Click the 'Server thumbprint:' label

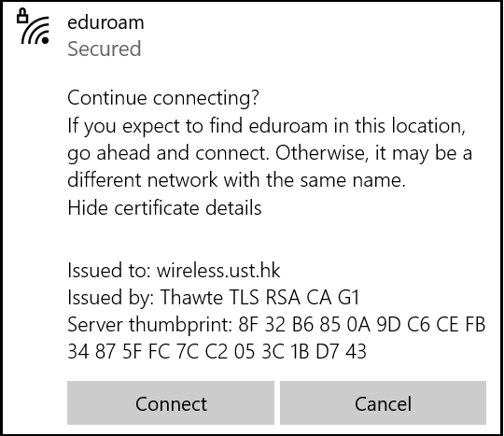coord(149,324)
